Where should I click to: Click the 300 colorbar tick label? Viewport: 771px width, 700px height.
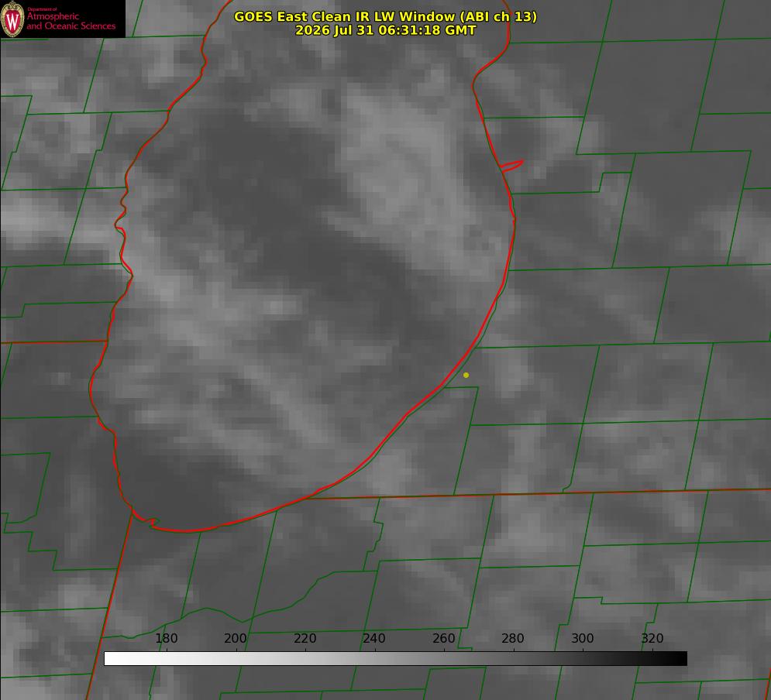tap(583, 638)
